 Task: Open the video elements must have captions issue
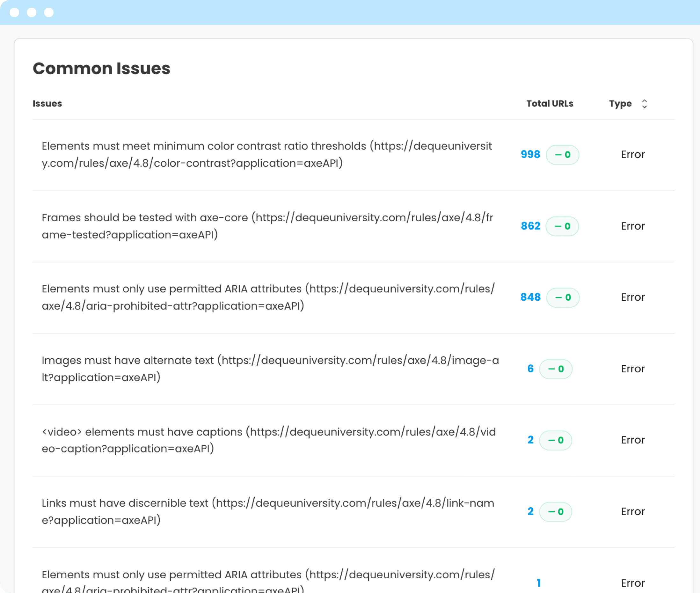coord(268,440)
